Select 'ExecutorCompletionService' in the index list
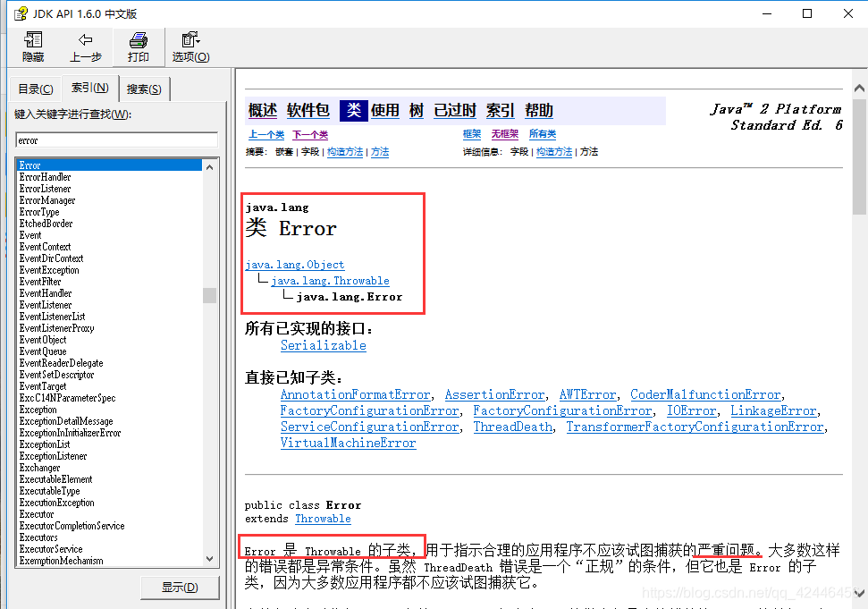This screenshot has height=609, width=868. tap(72, 526)
